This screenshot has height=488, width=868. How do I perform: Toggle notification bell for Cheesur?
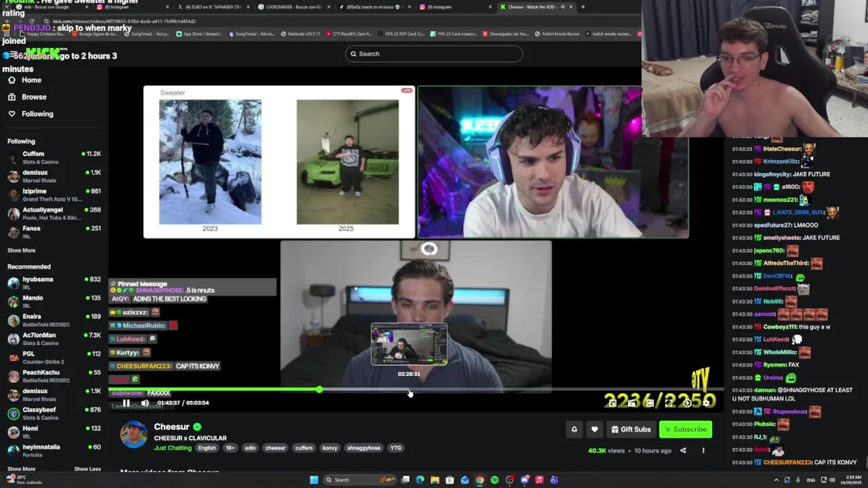(574, 429)
